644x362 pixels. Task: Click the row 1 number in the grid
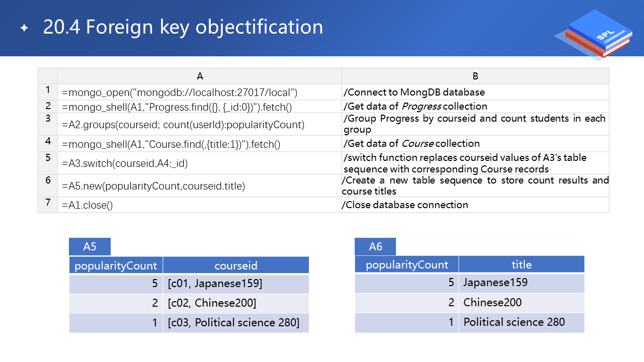point(48,90)
